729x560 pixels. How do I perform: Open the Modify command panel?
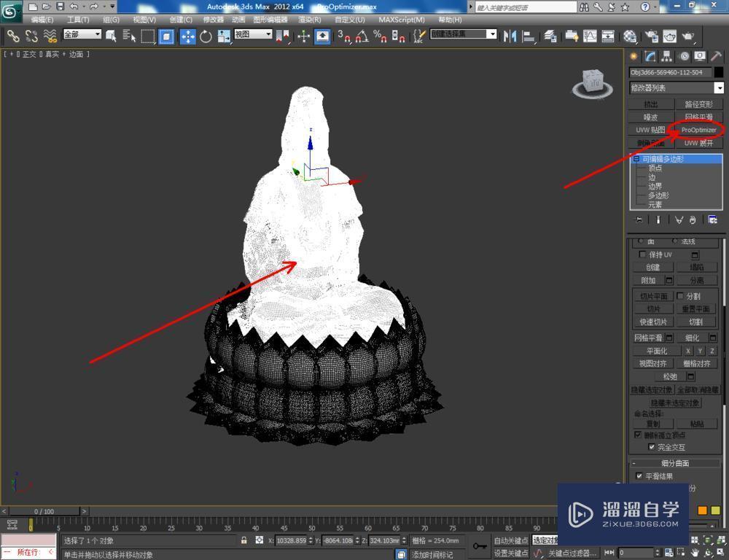click(x=650, y=55)
